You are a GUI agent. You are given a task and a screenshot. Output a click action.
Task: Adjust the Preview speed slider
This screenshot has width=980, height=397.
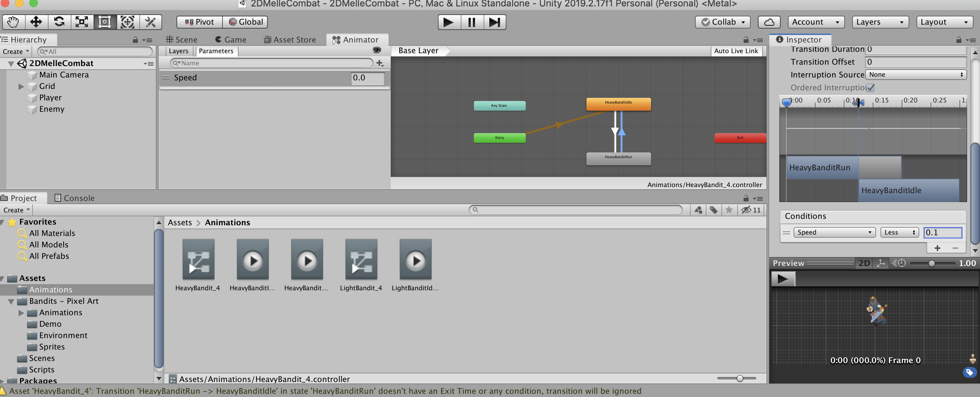click(931, 263)
